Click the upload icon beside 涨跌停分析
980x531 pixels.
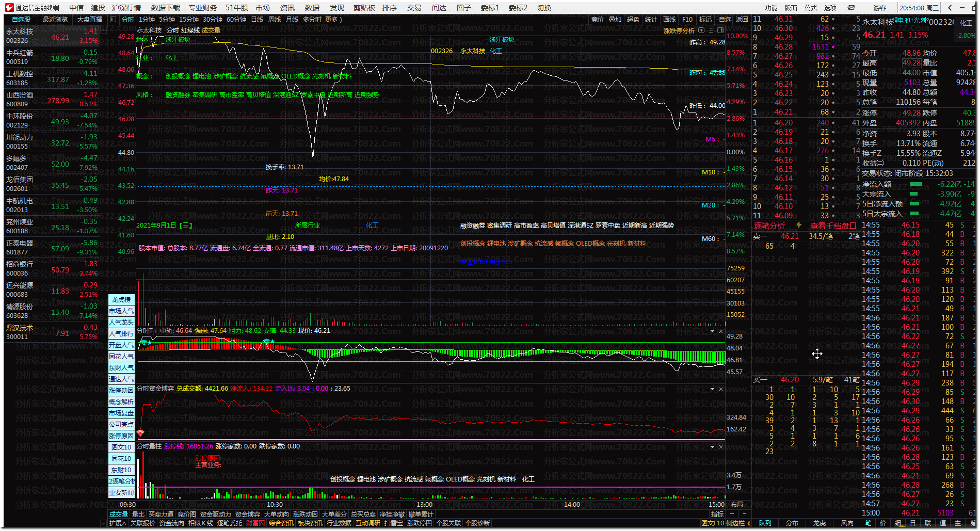701,30
